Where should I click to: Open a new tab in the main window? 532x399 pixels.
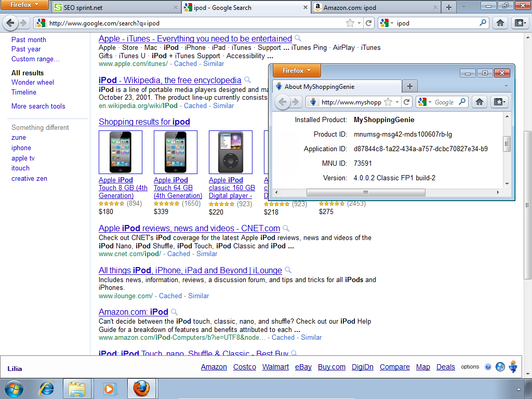pos(448,7)
